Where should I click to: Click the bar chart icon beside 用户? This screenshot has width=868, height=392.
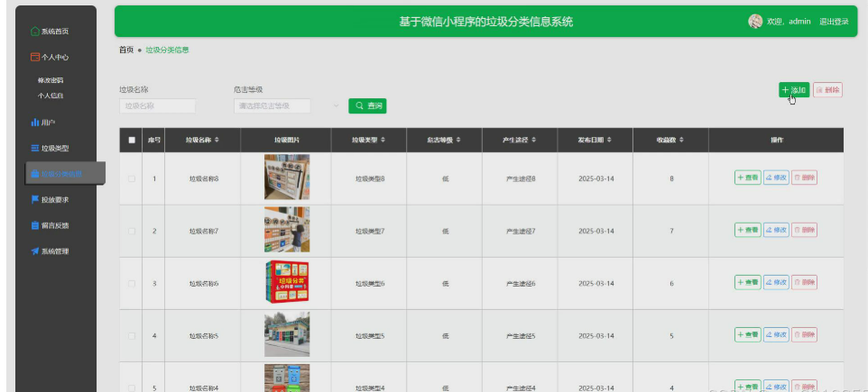pyautogui.click(x=35, y=123)
